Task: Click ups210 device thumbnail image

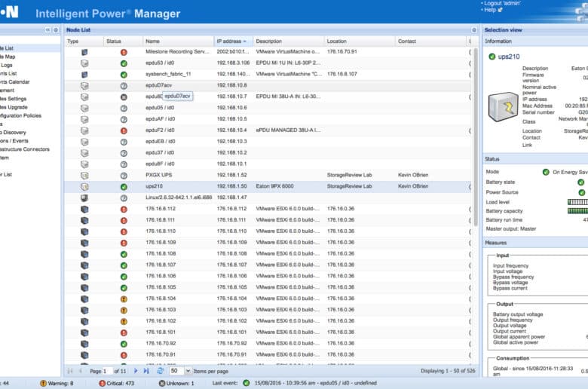Action: (503, 107)
